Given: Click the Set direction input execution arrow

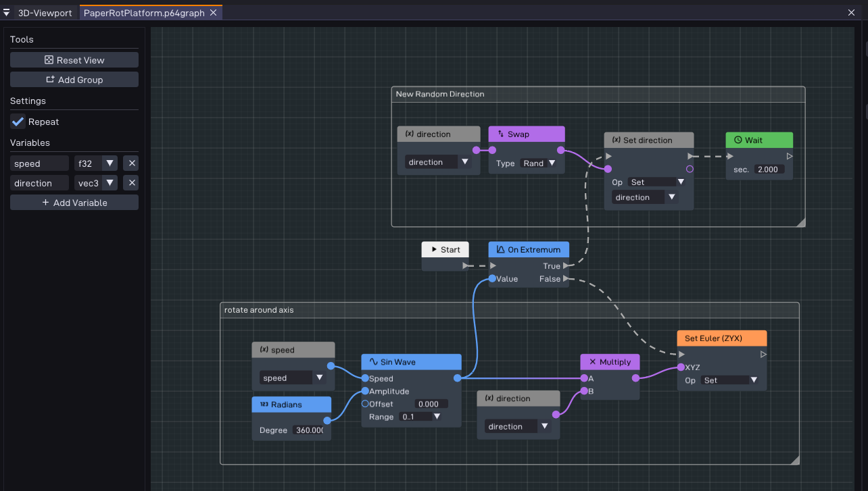Looking at the screenshot, I should [x=608, y=156].
